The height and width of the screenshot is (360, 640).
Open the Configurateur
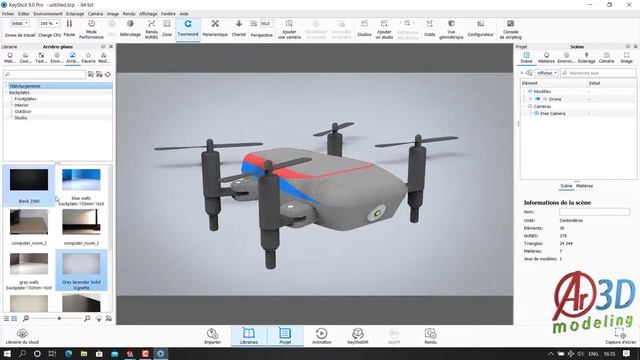coord(480,29)
